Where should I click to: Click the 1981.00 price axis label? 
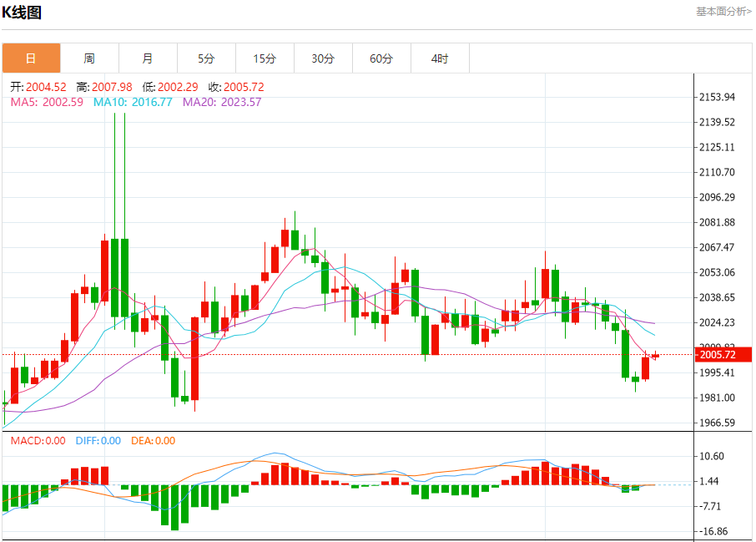[x=718, y=398]
